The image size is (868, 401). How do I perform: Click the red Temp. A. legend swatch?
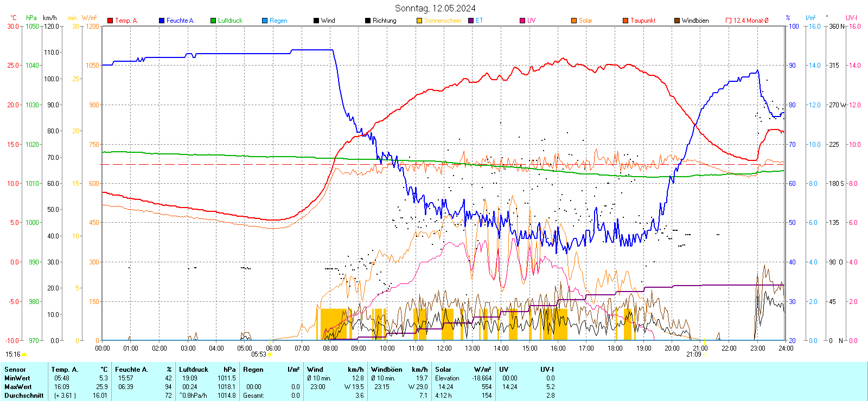[111, 21]
